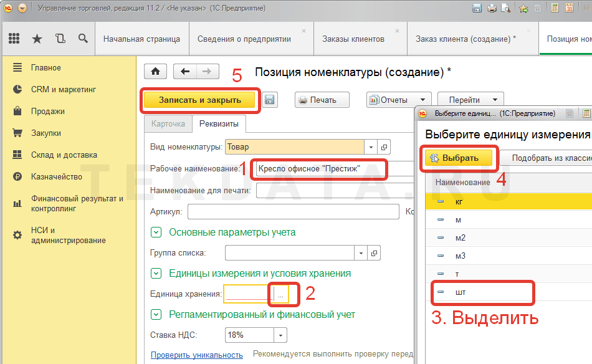Switch to the Карточка form tab
The image size is (592, 364).
point(168,124)
